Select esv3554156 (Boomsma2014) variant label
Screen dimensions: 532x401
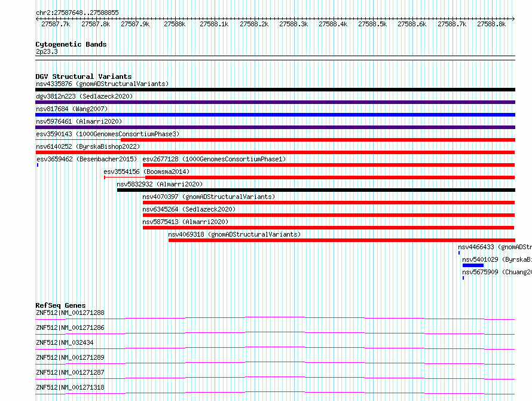pos(146,172)
